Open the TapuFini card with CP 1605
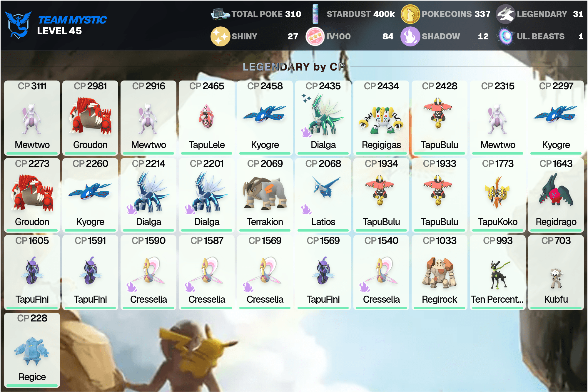 (x=32, y=272)
